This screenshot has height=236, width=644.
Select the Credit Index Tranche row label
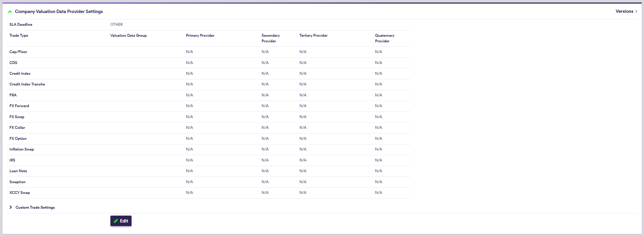coord(27,84)
